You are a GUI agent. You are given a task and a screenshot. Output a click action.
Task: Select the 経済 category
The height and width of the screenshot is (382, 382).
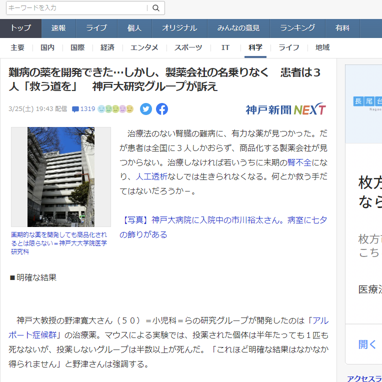pyautogui.click(x=107, y=48)
